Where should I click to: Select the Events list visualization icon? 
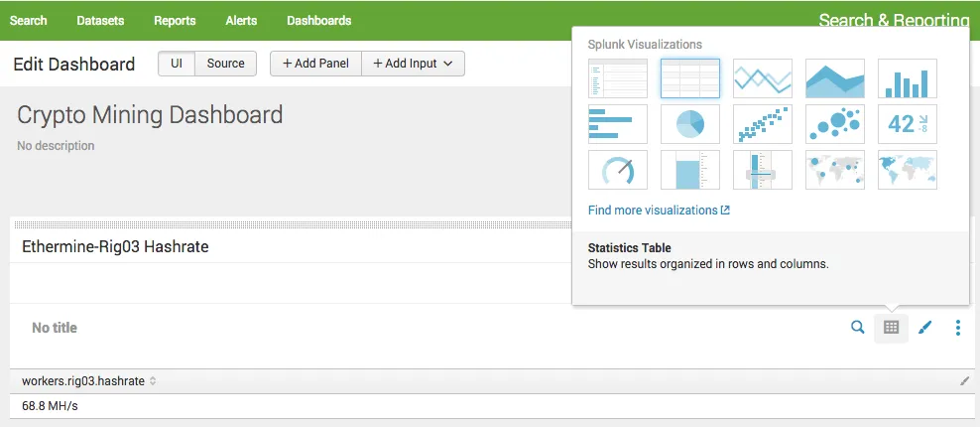[618, 78]
